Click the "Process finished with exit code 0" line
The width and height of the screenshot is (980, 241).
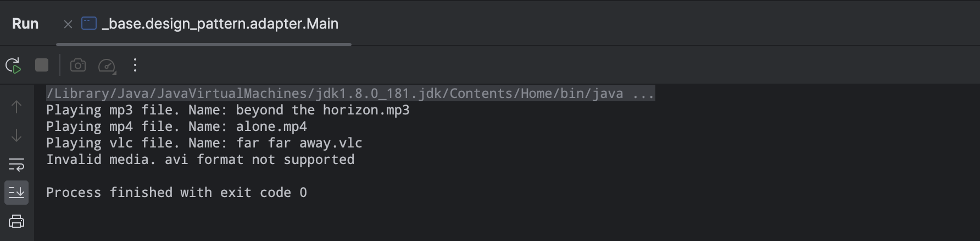point(176,193)
